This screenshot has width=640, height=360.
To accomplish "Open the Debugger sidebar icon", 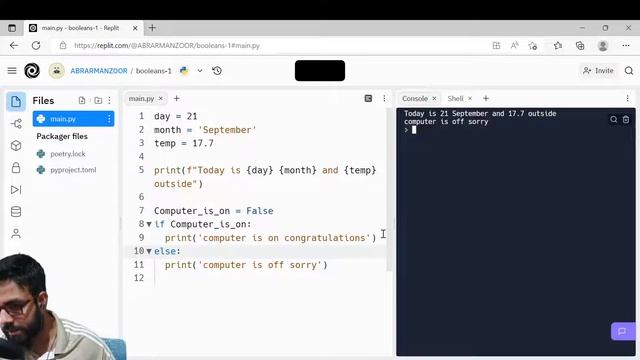I will coord(16,190).
